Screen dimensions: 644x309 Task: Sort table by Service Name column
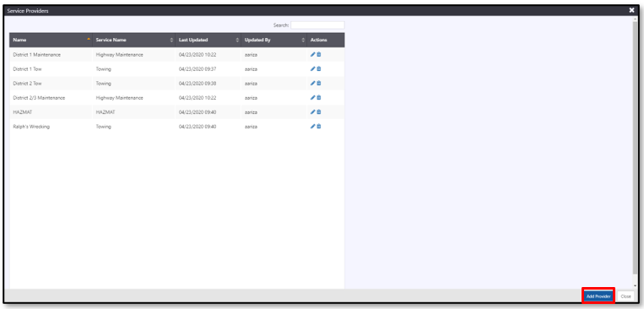(134, 40)
